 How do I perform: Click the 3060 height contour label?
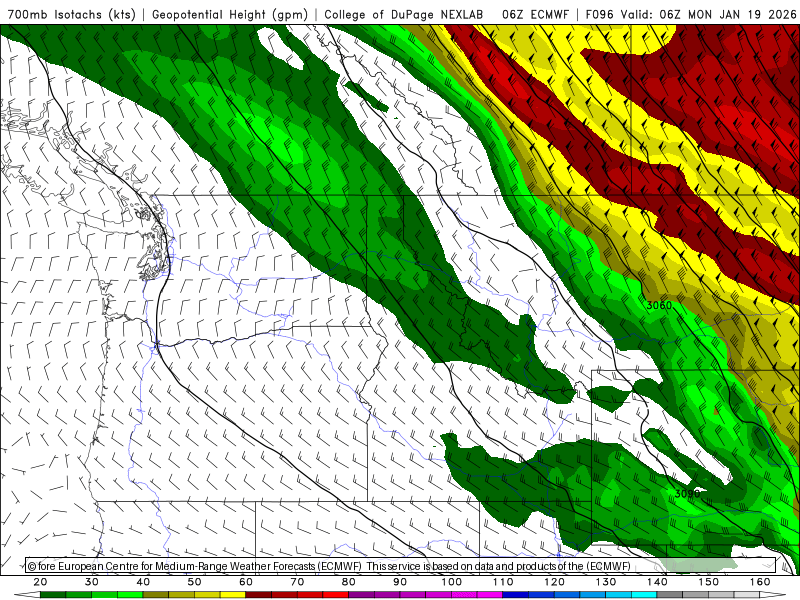(659, 306)
